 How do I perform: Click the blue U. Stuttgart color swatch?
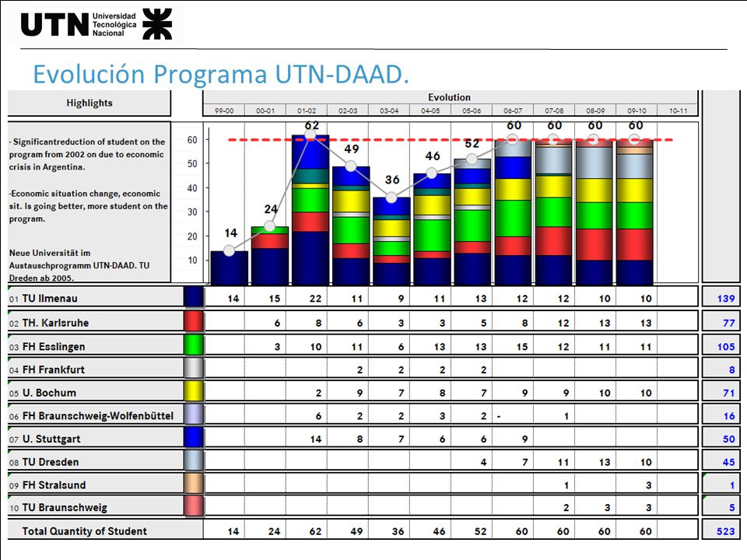[194, 438]
